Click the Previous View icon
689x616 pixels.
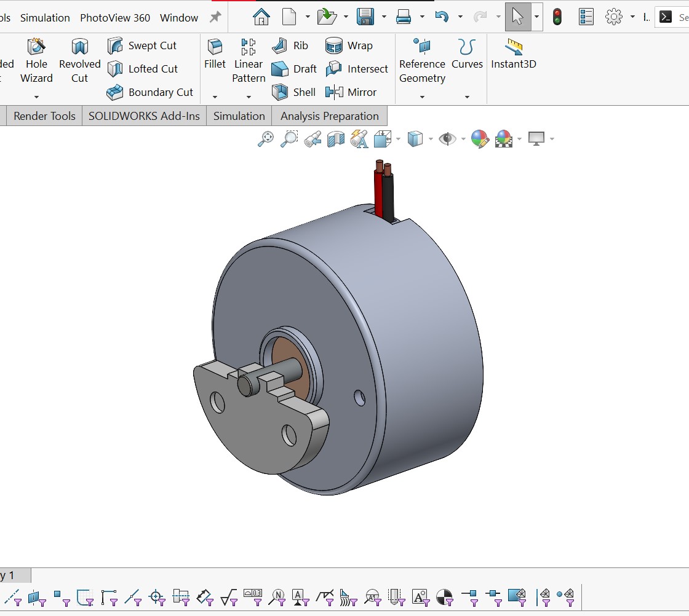coord(313,139)
